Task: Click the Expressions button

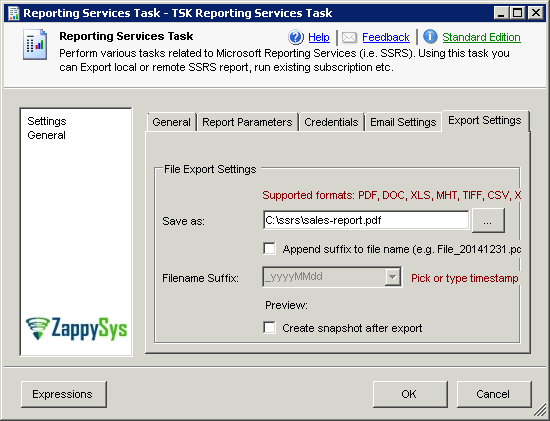Action: pyautogui.click(x=63, y=394)
